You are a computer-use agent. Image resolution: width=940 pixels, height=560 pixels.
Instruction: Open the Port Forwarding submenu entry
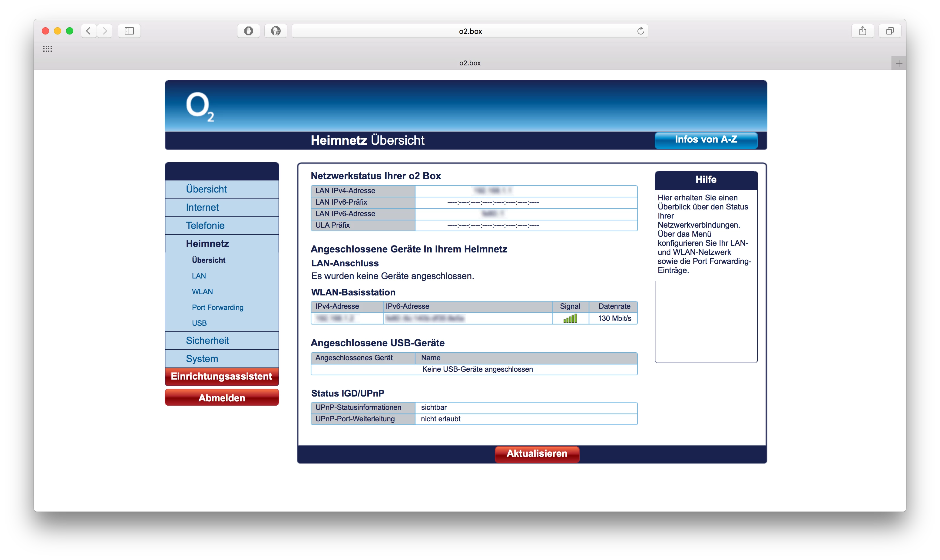[217, 307]
